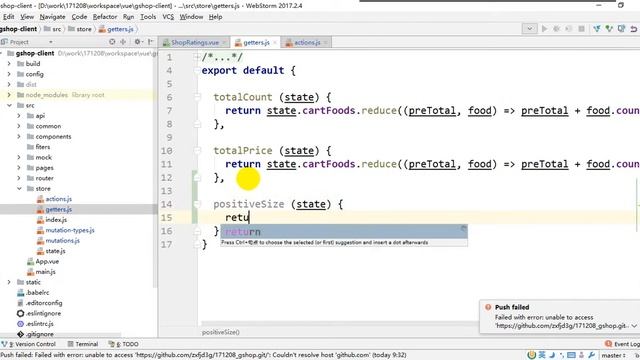Open state.js in project tree
Screen dimensions: 640x360
[x=55, y=251]
